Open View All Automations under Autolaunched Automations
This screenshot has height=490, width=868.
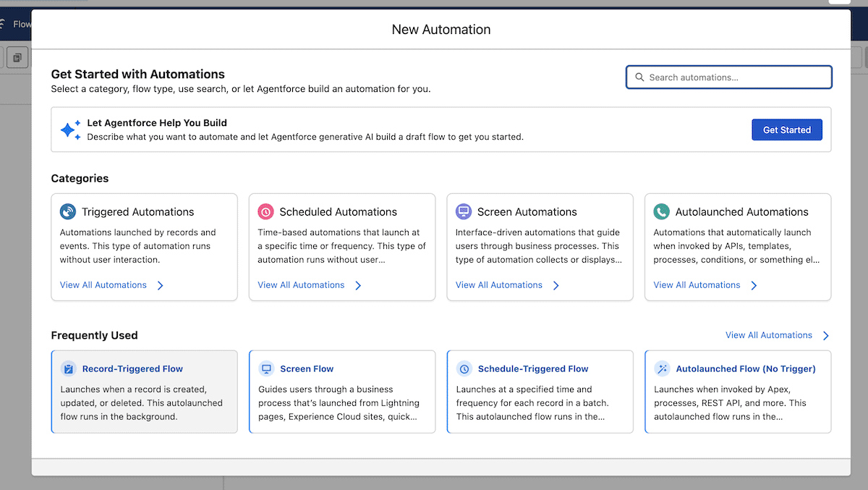[697, 285]
